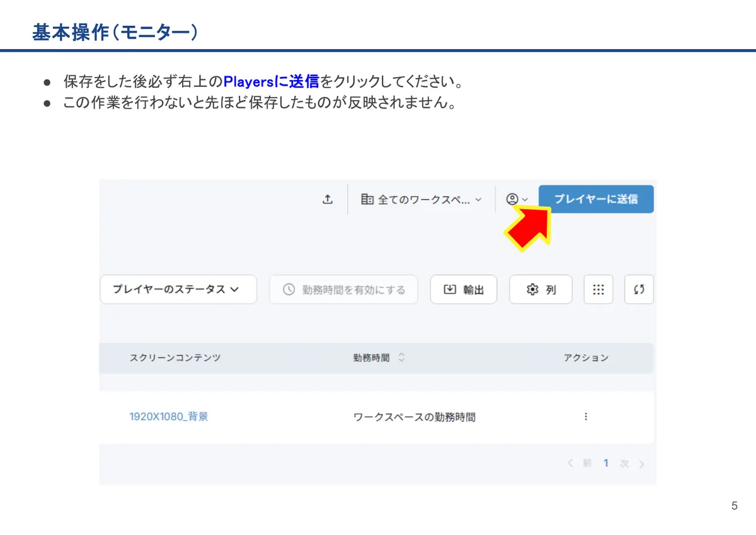Open the 全てのワークスペ... workspace dropdown
756x535 pixels.
point(421,199)
